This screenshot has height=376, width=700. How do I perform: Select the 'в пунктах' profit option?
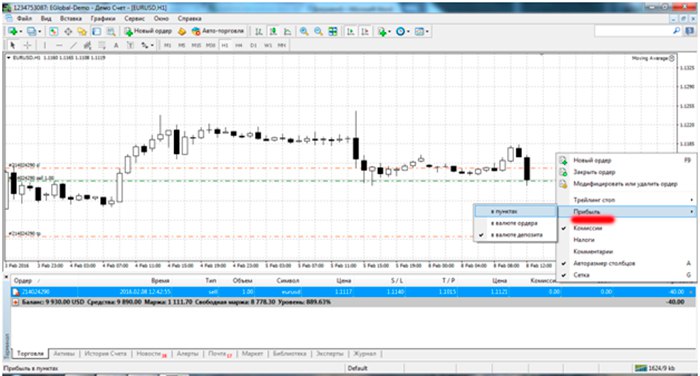coord(516,211)
